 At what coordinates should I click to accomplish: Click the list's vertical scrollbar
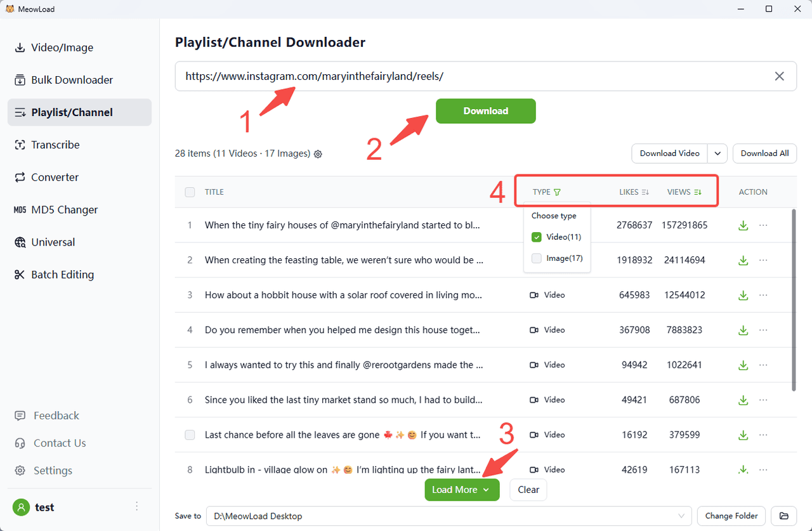[794, 298]
